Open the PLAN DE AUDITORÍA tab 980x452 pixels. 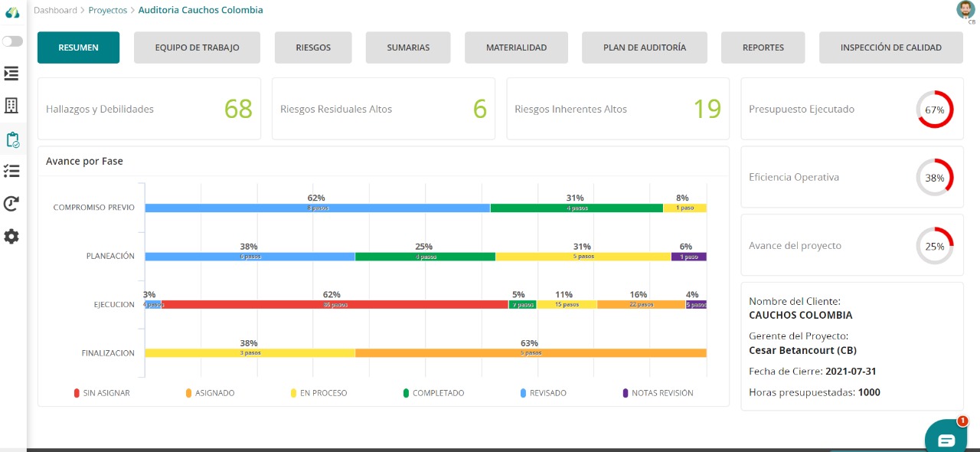[x=644, y=47]
